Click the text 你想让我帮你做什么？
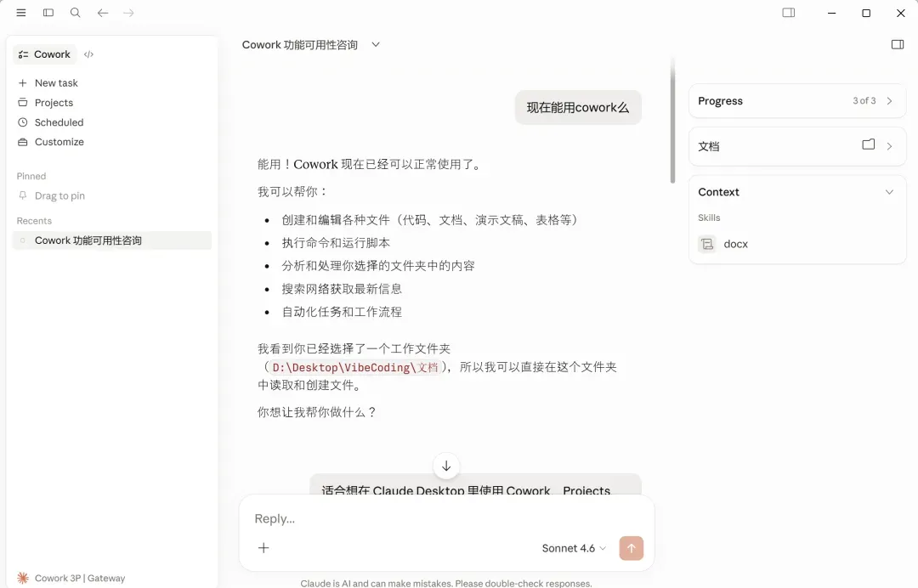 coord(317,412)
